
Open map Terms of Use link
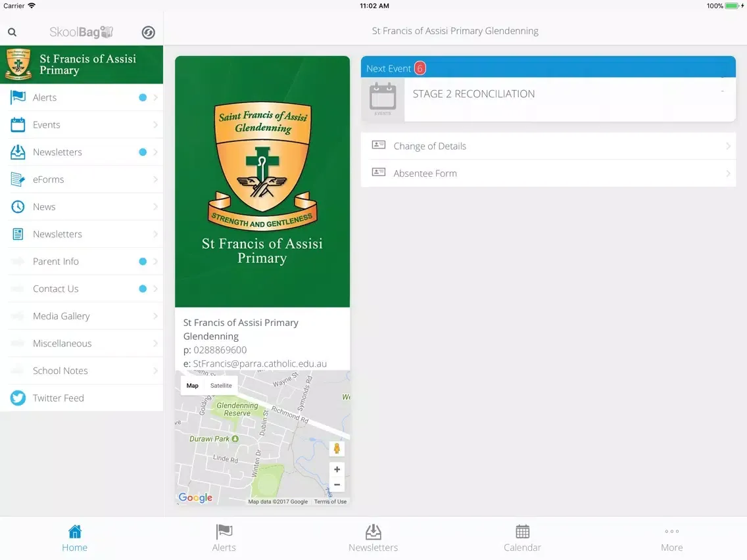(x=330, y=502)
